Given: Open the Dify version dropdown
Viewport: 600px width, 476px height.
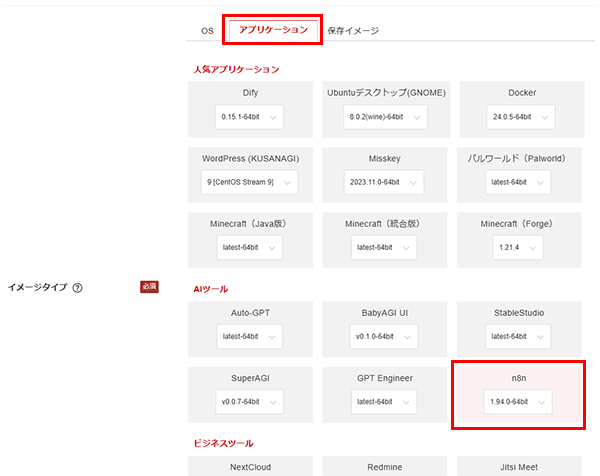Looking at the screenshot, I should [249, 117].
